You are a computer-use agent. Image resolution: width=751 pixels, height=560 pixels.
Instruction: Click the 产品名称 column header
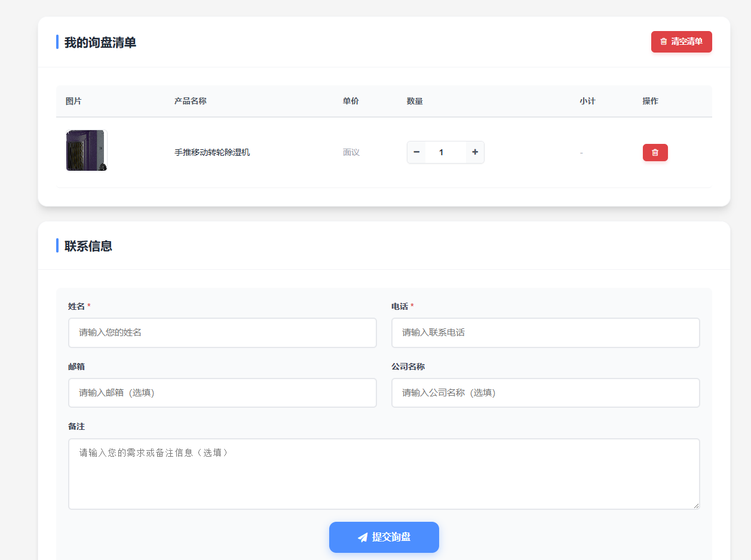(x=191, y=101)
